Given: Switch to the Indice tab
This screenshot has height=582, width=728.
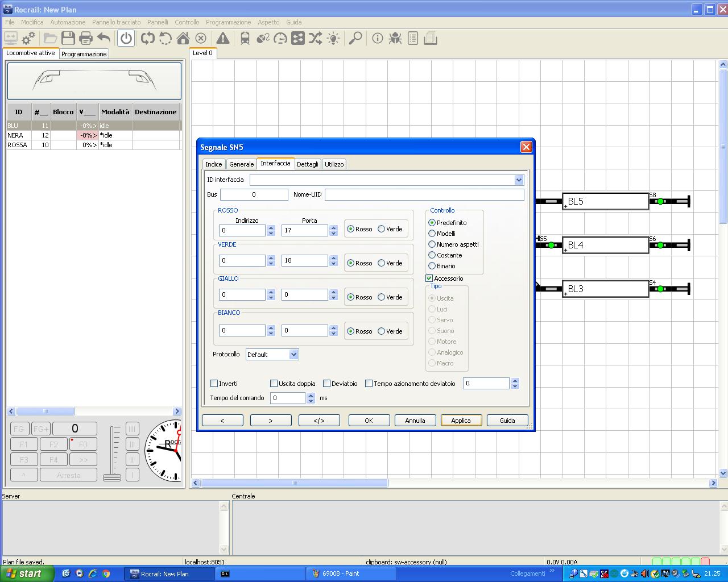Looking at the screenshot, I should click(214, 164).
